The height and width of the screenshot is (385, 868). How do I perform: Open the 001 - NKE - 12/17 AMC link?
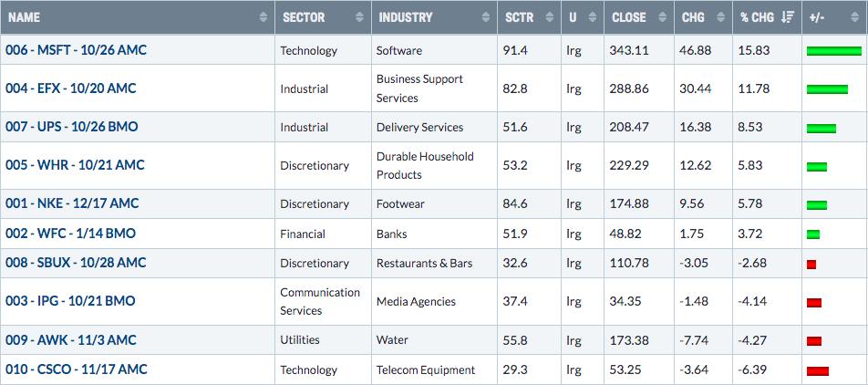72,203
